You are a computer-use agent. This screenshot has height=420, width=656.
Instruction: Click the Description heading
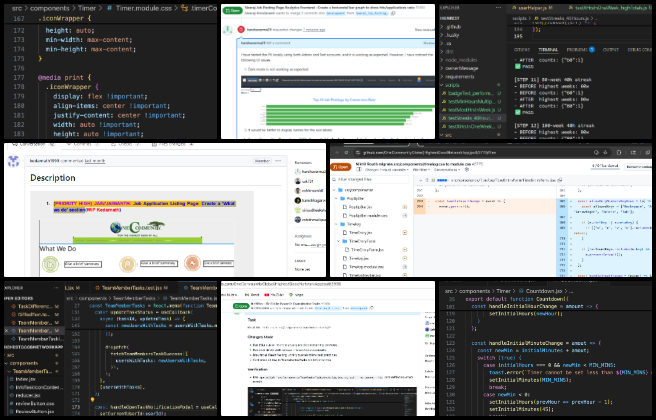(x=53, y=178)
